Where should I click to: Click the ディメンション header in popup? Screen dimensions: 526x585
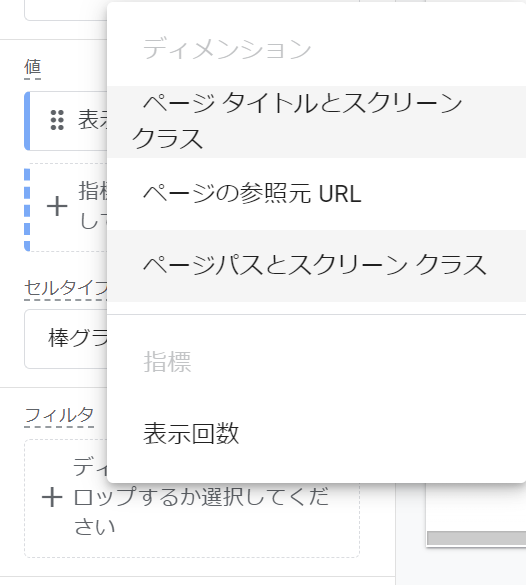pyautogui.click(x=227, y=49)
